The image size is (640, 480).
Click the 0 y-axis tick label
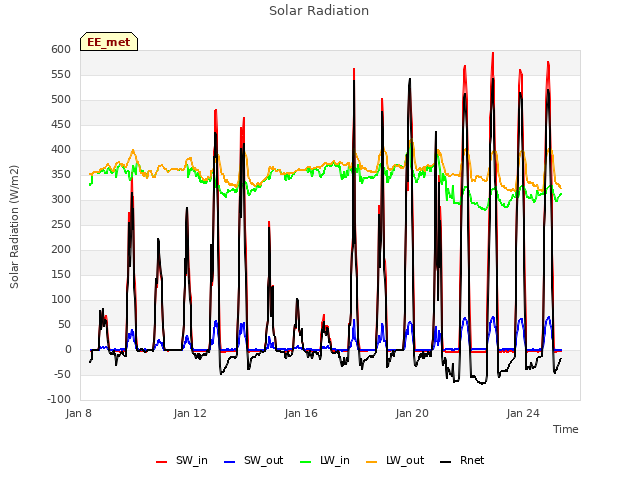pyautogui.click(x=68, y=350)
